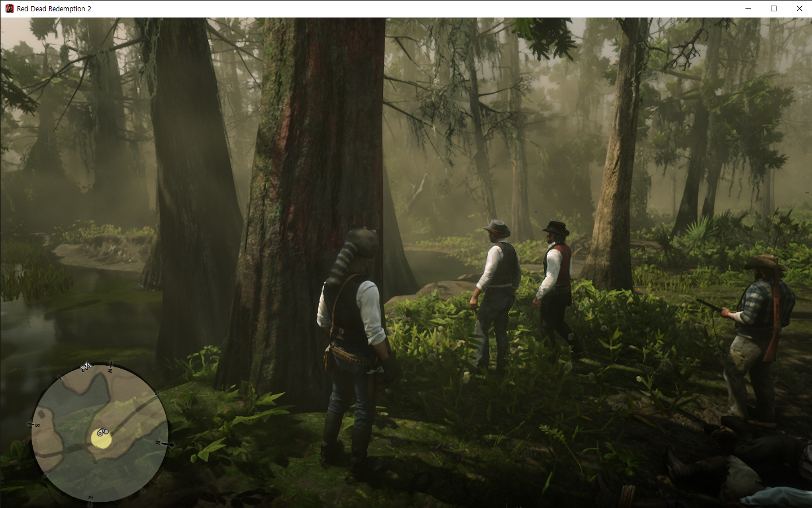The height and width of the screenshot is (508, 812).
Task: Click the Red Dead Redemption 2 window title
Action: 54,8
